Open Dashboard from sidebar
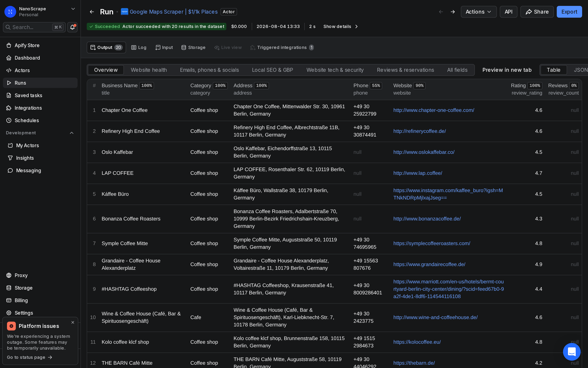The image size is (588, 368). pyautogui.click(x=40, y=58)
